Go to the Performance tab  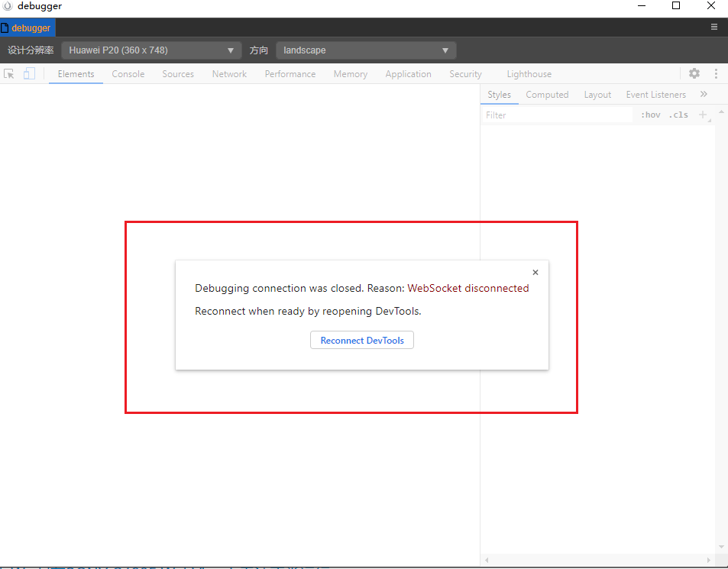(290, 74)
